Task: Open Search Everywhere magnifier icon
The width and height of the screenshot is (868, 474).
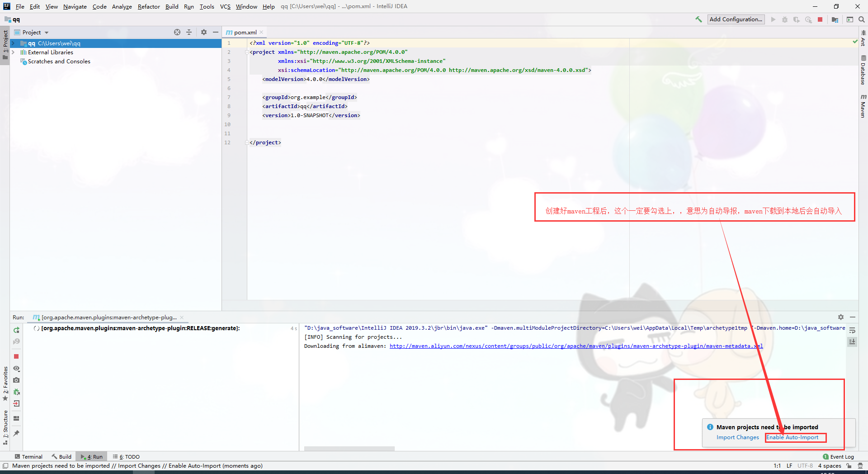Action: [862, 19]
